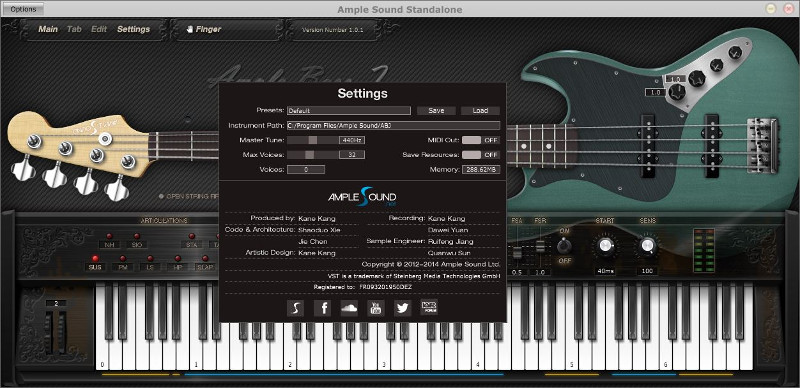Click the SENS value 100
The image size is (800, 388).
click(647, 272)
